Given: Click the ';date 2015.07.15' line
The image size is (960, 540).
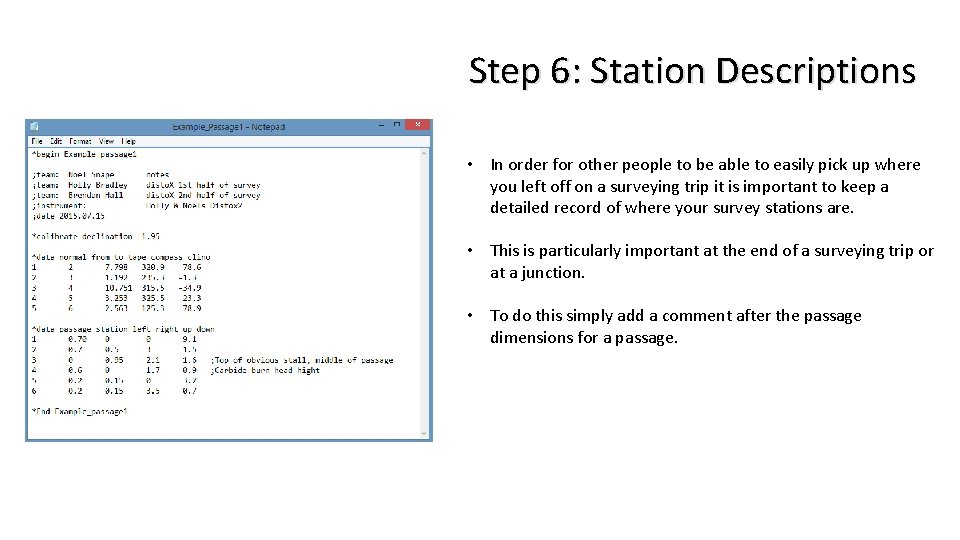Looking at the screenshot, I should (68, 216).
